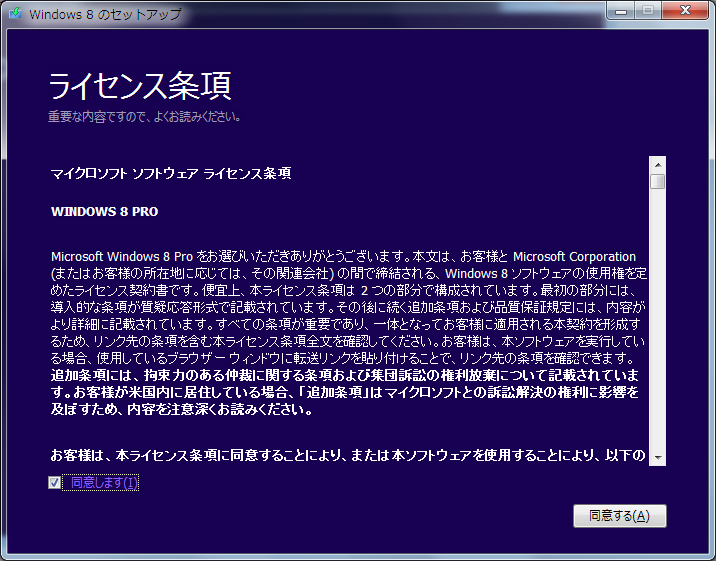716x561 pixels.
Task: Click the Windows 8 setup title bar icon
Action: tap(15, 13)
